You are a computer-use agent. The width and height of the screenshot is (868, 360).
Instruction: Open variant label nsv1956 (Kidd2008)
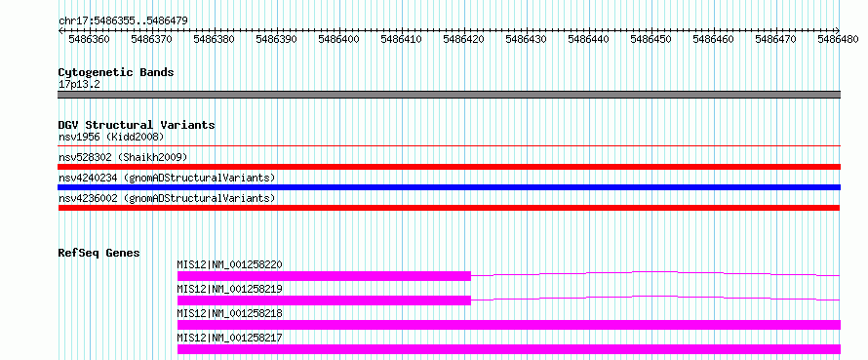tap(111, 137)
